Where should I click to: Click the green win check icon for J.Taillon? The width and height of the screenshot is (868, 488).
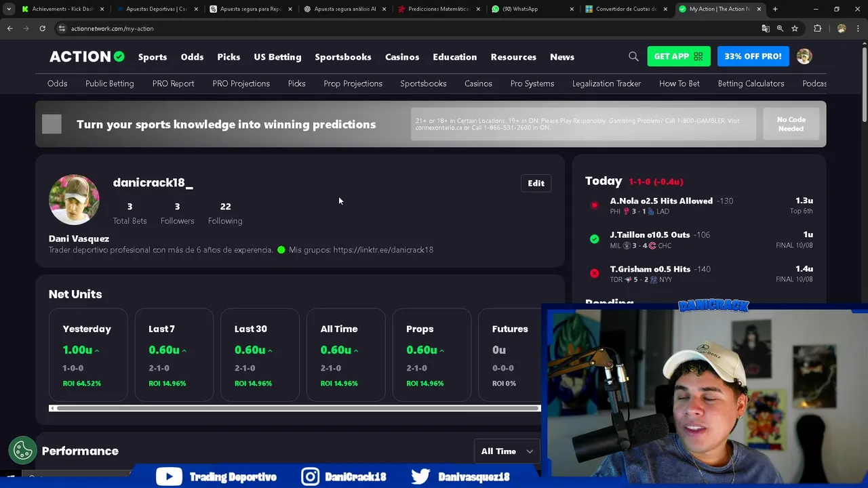595,239
